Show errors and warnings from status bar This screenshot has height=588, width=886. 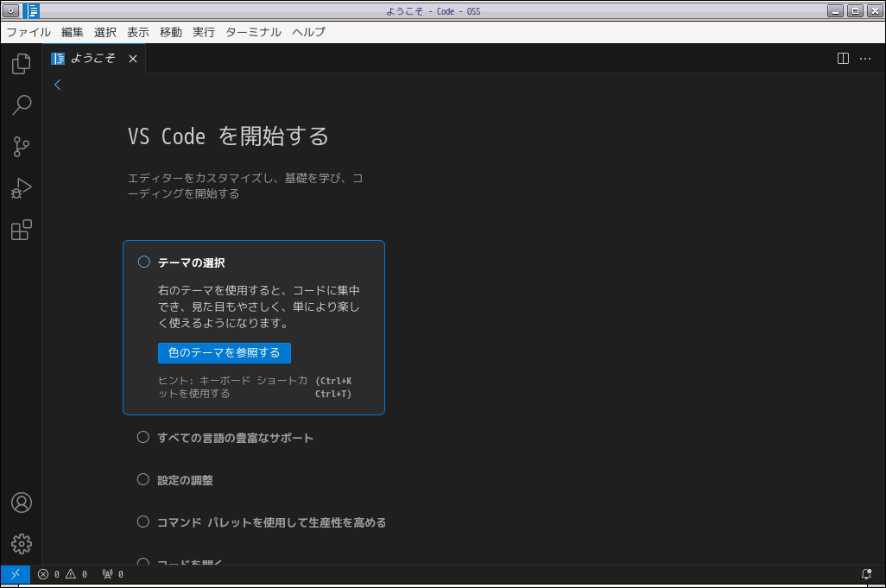[62, 574]
